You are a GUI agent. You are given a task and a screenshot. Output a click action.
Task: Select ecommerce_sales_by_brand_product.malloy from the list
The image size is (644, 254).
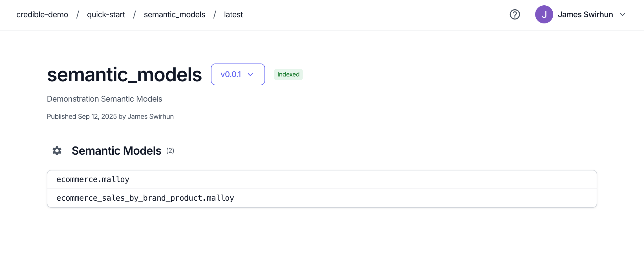(x=145, y=198)
